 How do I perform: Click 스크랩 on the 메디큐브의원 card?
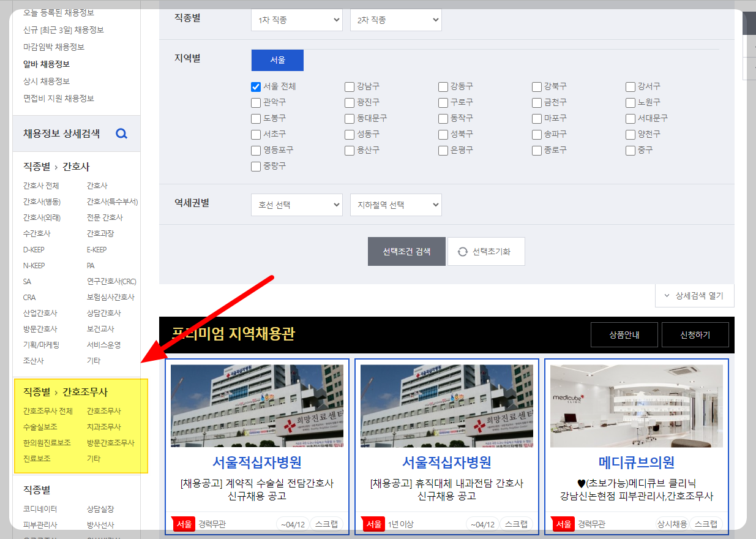(706, 524)
